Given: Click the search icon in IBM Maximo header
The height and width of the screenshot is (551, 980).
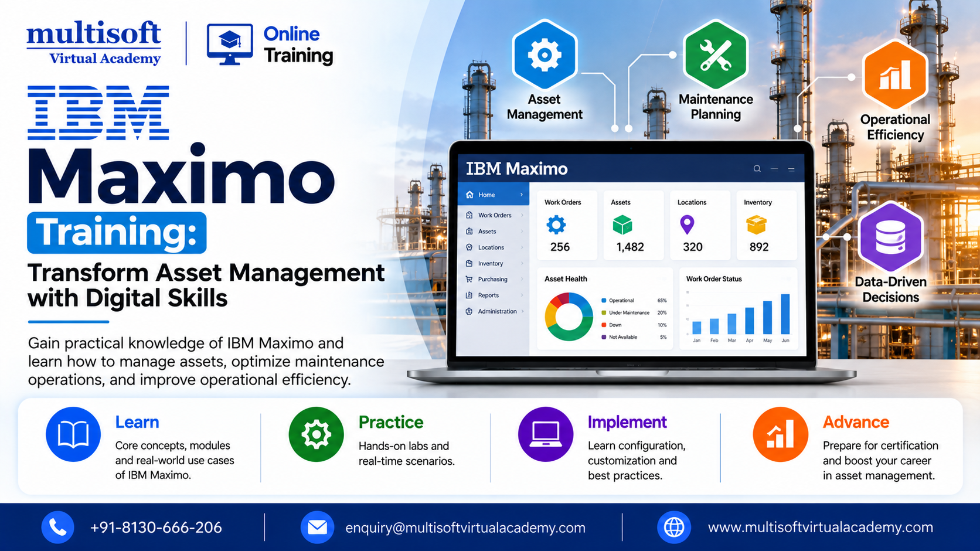Looking at the screenshot, I should tap(757, 169).
